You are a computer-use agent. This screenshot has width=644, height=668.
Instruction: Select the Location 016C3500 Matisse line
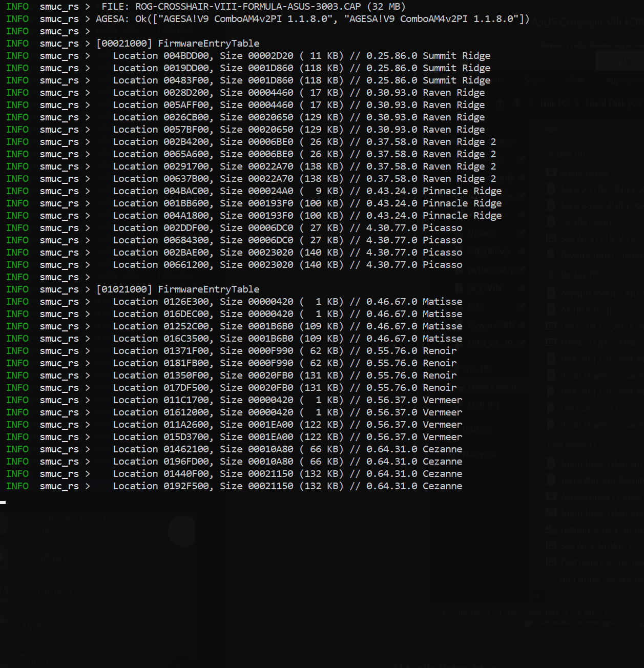(x=234, y=339)
